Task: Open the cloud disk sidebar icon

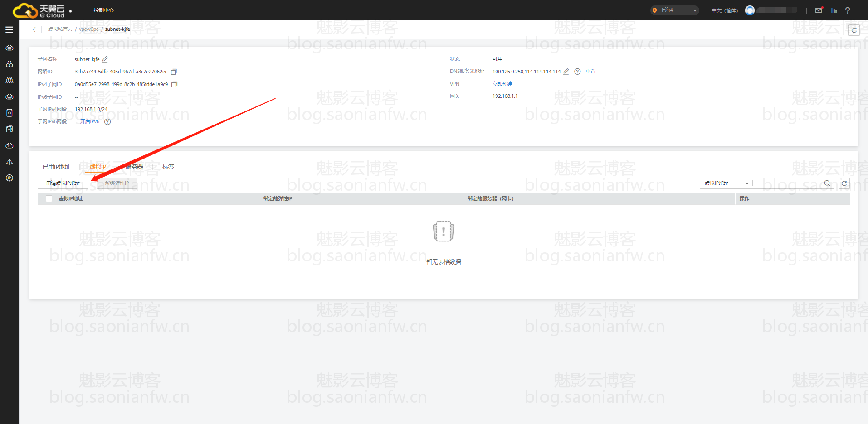Action: 9,96
